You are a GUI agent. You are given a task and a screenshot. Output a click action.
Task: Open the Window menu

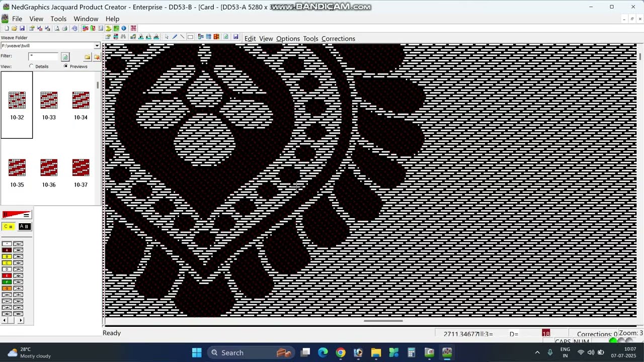86,19
